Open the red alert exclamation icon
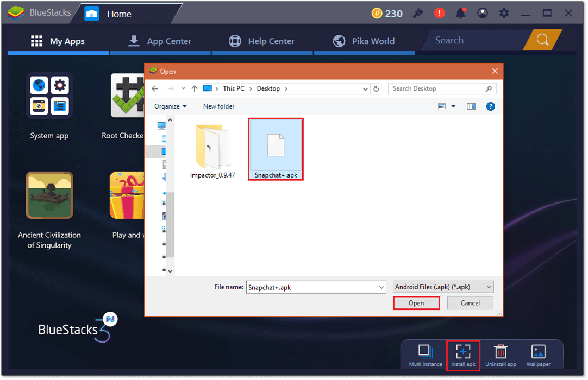This screenshot has width=588, height=380. 440,13
